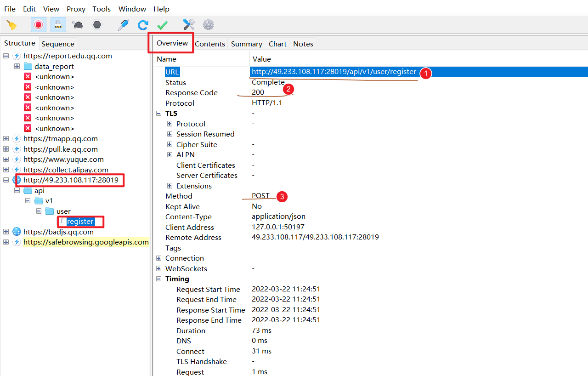Expand the www.yuque.com host node
This screenshot has width=588, height=376.
pos(6,160)
